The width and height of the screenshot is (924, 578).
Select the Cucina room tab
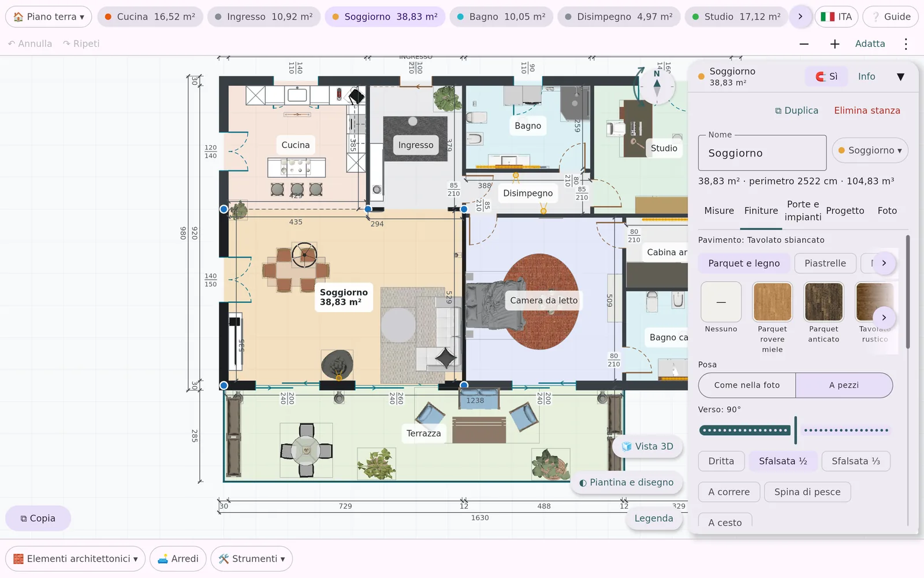tap(150, 17)
